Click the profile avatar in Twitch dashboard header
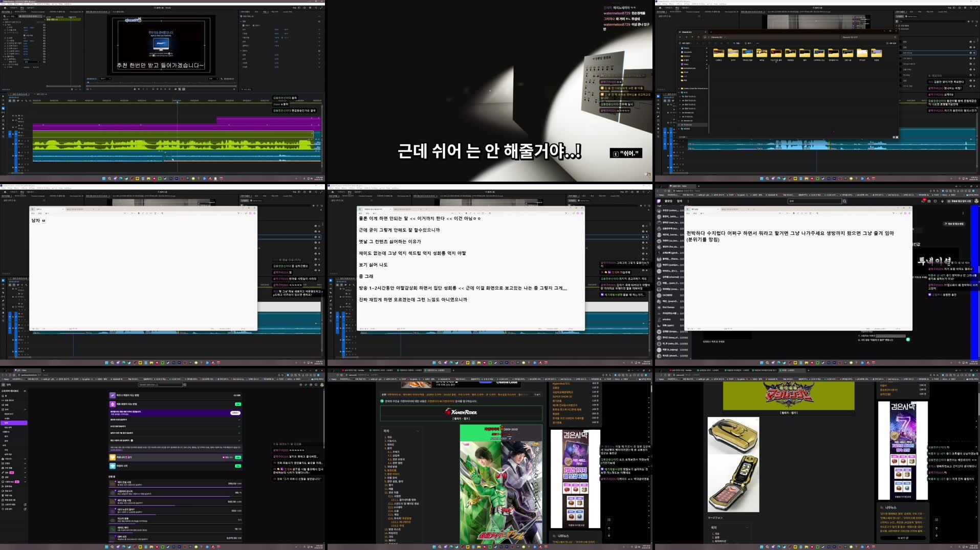This screenshot has height=550, width=980. click(322, 385)
